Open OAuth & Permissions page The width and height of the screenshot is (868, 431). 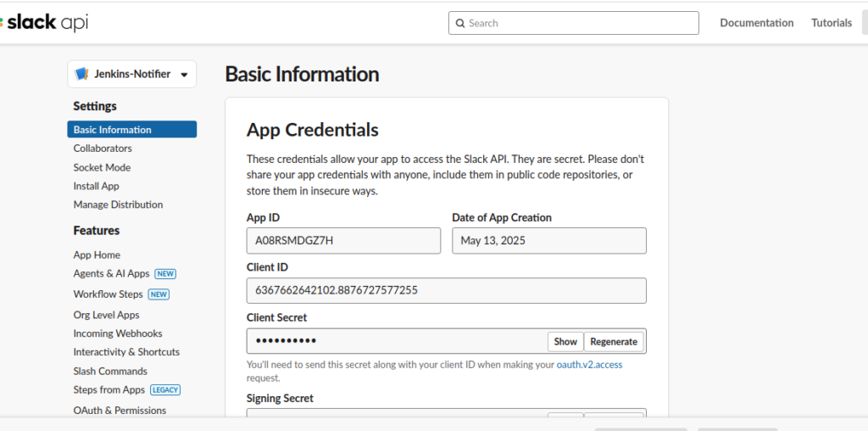point(120,411)
